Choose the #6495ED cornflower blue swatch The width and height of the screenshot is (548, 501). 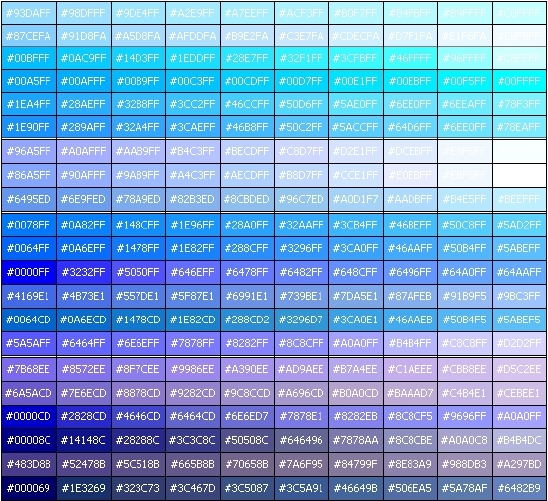pos(29,199)
